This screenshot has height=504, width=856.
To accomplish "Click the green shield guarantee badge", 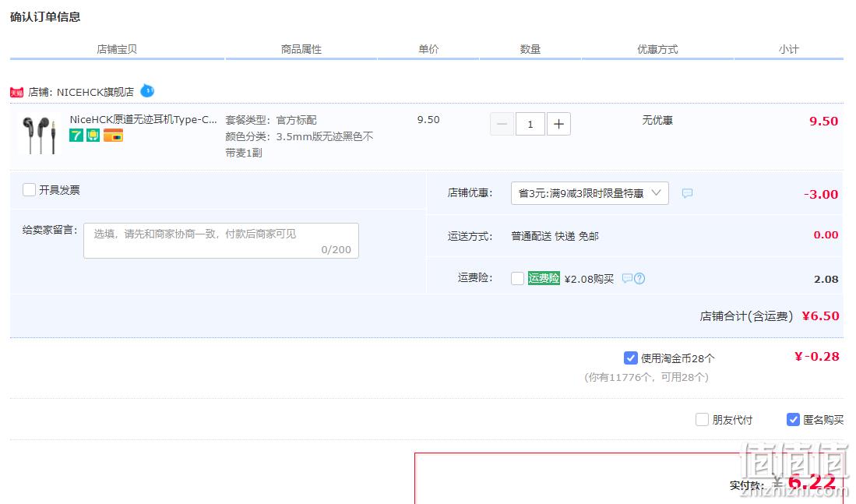I will coord(93,136).
